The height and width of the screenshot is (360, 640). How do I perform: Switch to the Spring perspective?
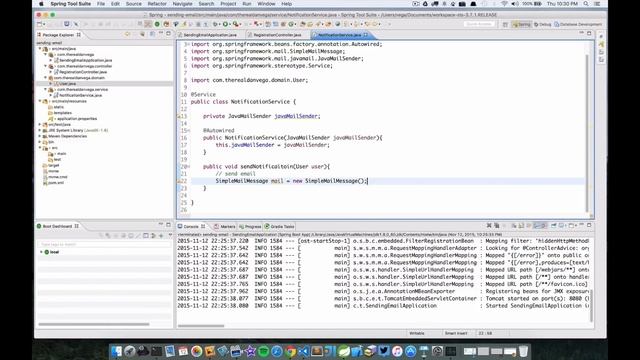click(522, 24)
